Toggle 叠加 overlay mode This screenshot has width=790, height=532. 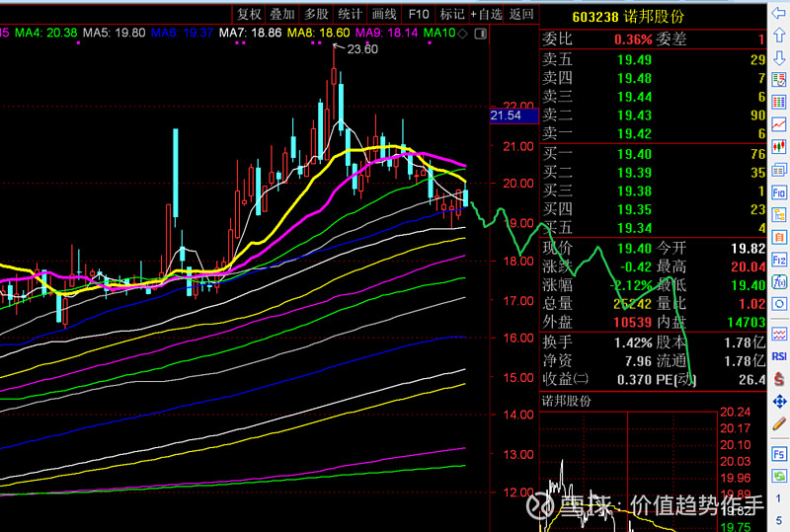click(282, 14)
